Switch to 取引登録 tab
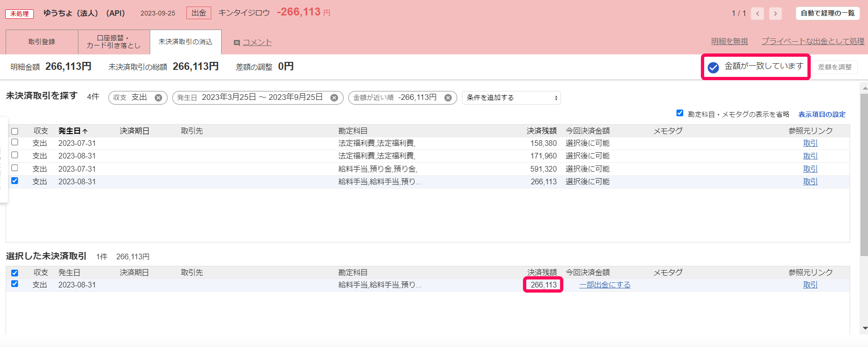Image resolution: width=868 pixels, height=347 pixels. (42, 42)
